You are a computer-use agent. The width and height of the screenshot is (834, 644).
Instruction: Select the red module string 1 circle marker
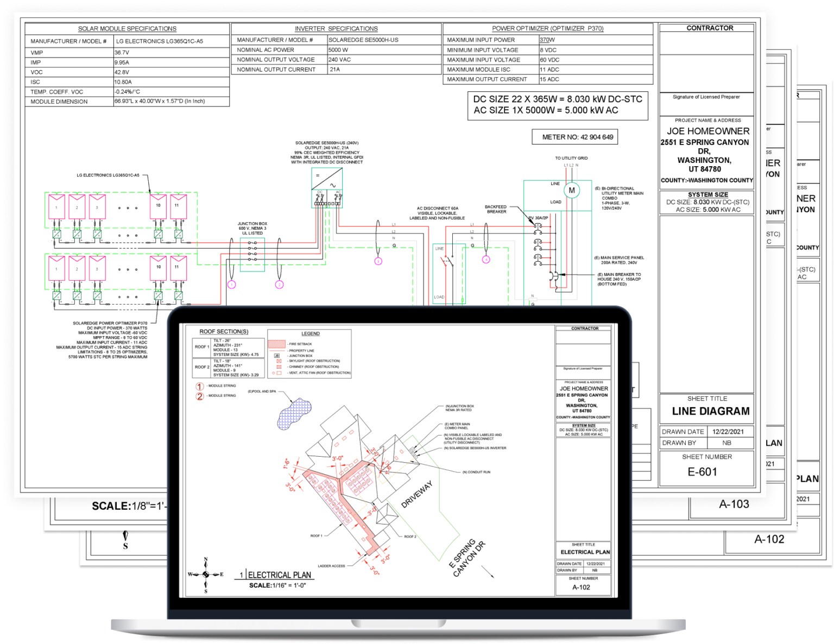click(200, 386)
